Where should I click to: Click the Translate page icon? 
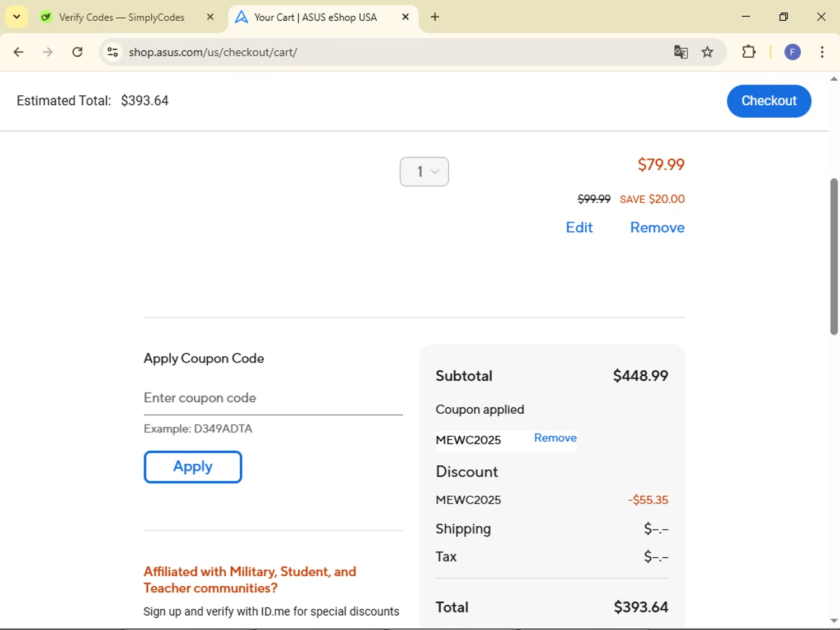[x=680, y=52]
